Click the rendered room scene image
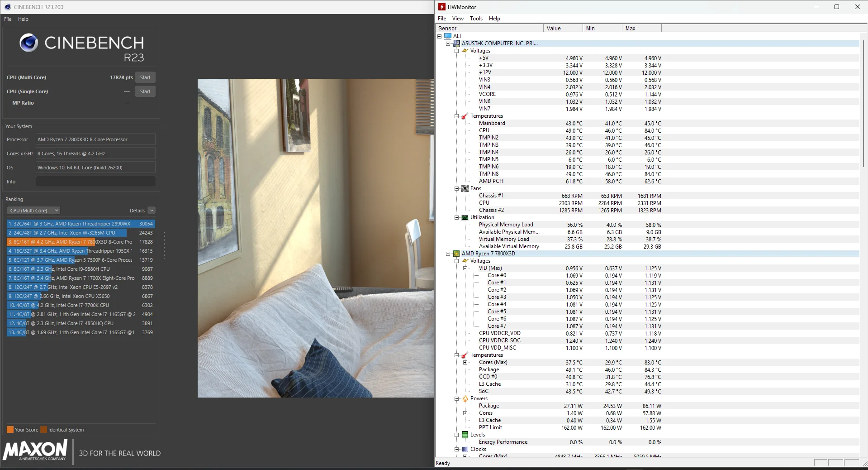 pos(316,238)
